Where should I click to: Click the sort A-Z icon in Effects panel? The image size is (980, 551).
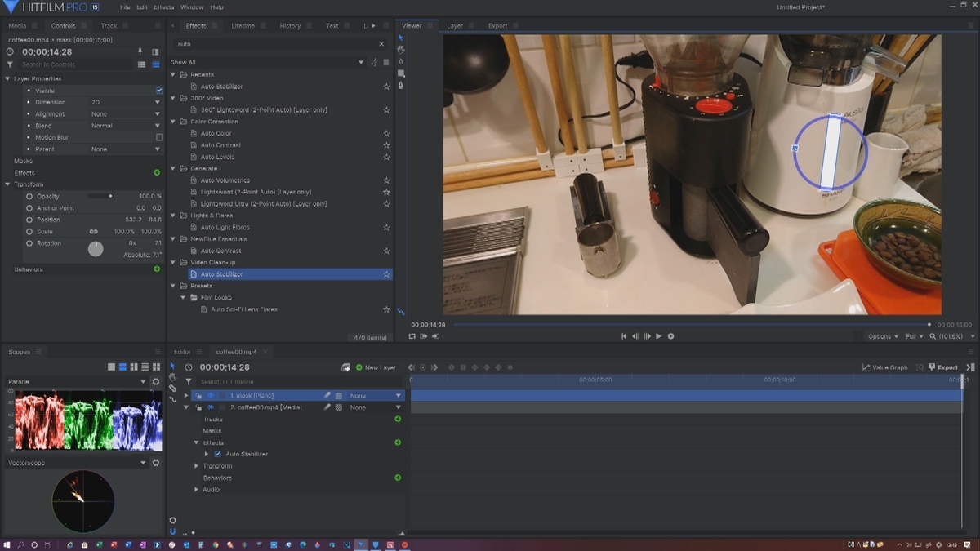coord(374,62)
